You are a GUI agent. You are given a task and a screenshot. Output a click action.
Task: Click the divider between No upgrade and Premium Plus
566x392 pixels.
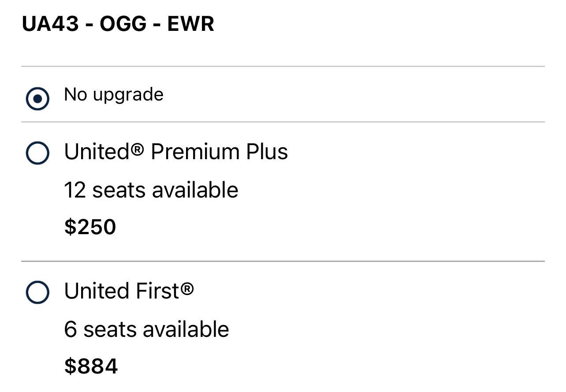tap(283, 122)
